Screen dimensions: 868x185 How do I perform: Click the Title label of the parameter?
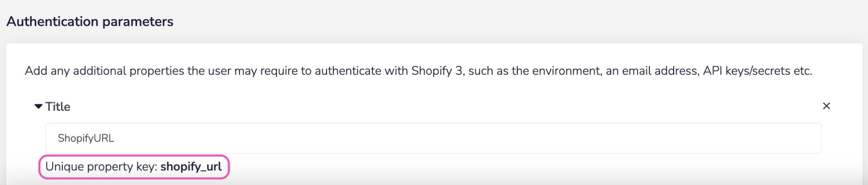pyautogui.click(x=58, y=107)
